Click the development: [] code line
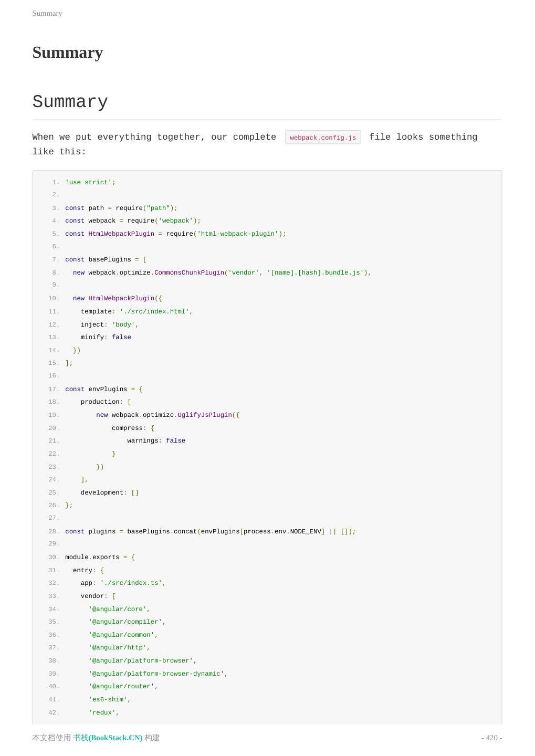Image resolution: width=535 pixels, height=756 pixels. click(x=109, y=492)
